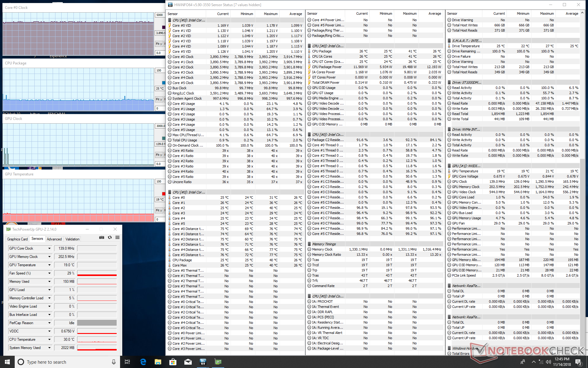Viewport: 588px width, 368px height.
Task: Click the File Explorer taskbar icon
Action: click(x=158, y=362)
